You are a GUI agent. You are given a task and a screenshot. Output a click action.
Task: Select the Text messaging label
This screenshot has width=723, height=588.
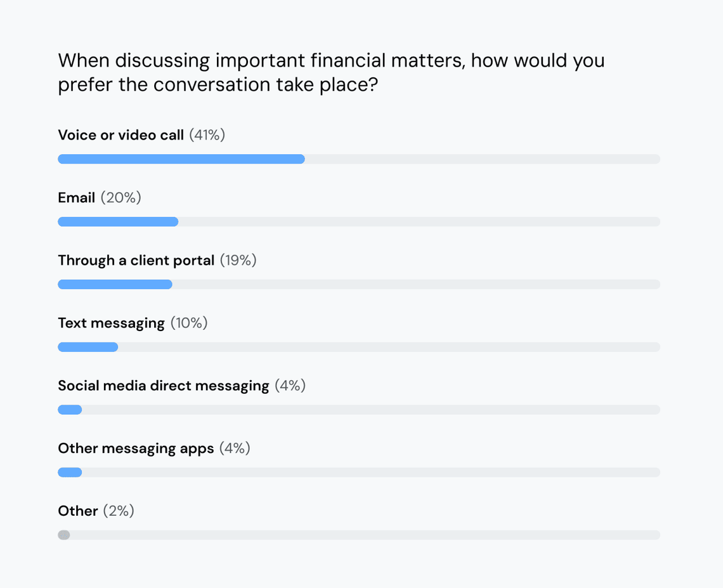pos(111,323)
